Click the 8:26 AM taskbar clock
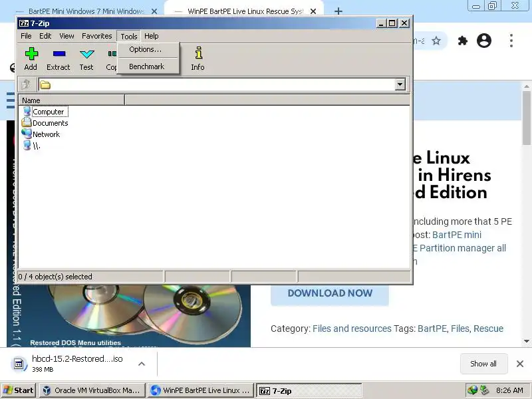This screenshot has height=399, width=532. coord(509,390)
